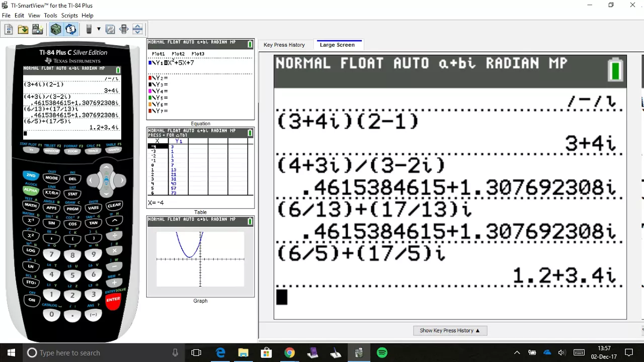Click the WINDOW calculator key

[x=51, y=150]
